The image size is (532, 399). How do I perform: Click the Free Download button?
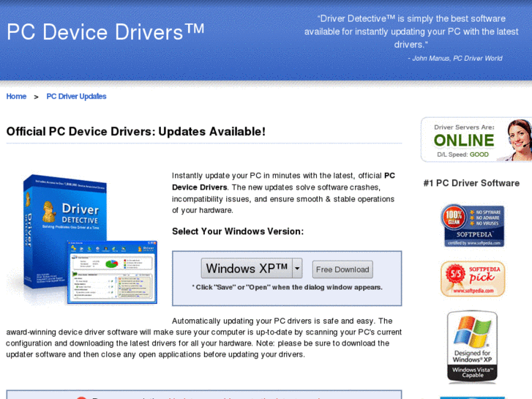point(342,269)
